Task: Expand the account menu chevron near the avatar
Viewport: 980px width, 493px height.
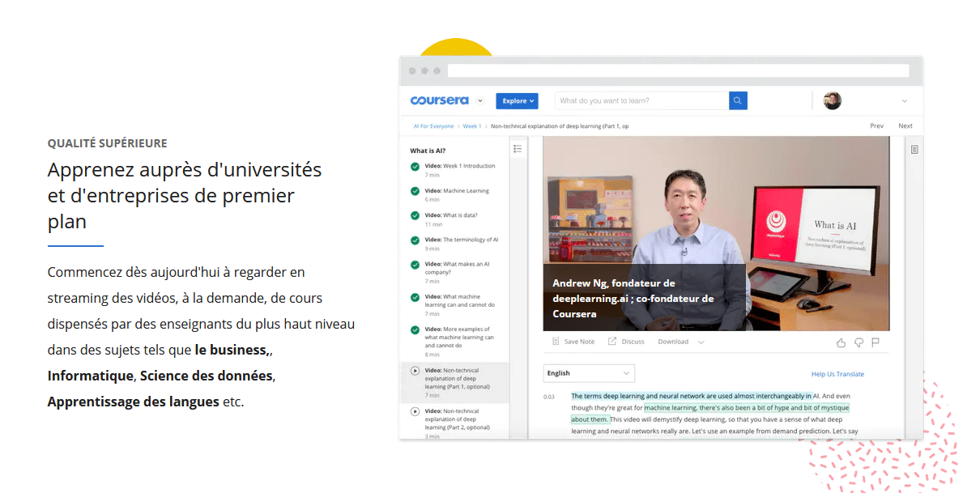Action: [905, 101]
